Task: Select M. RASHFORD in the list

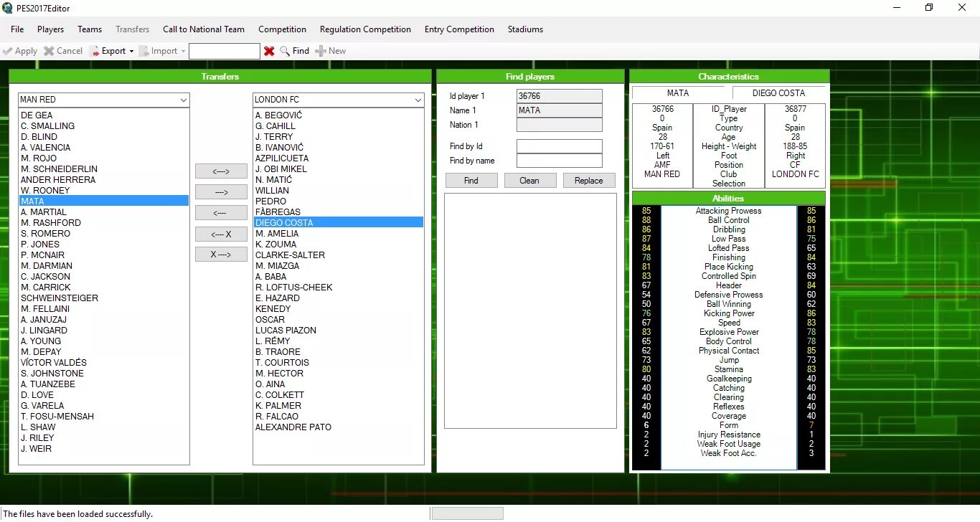Action: [x=104, y=223]
